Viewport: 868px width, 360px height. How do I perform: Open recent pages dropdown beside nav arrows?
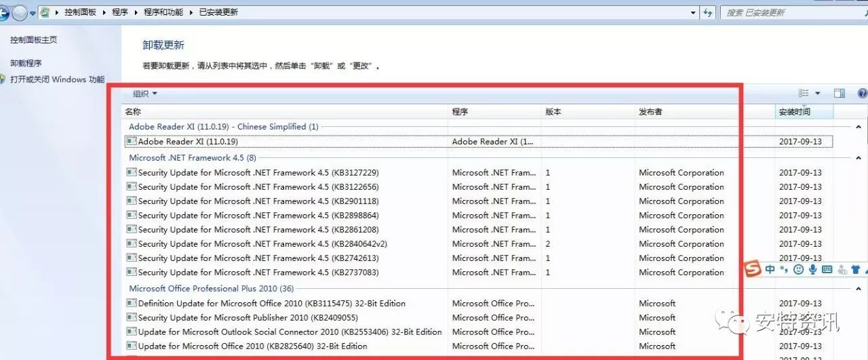click(32, 13)
